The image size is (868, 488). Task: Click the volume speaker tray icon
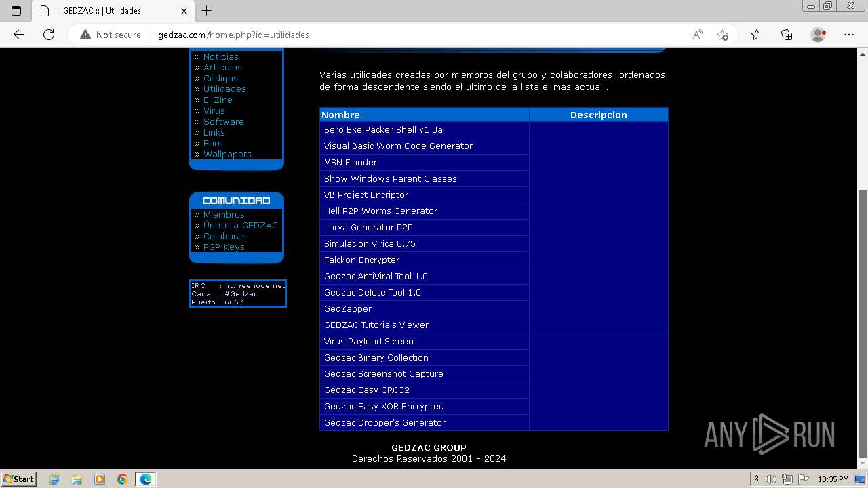point(772,479)
